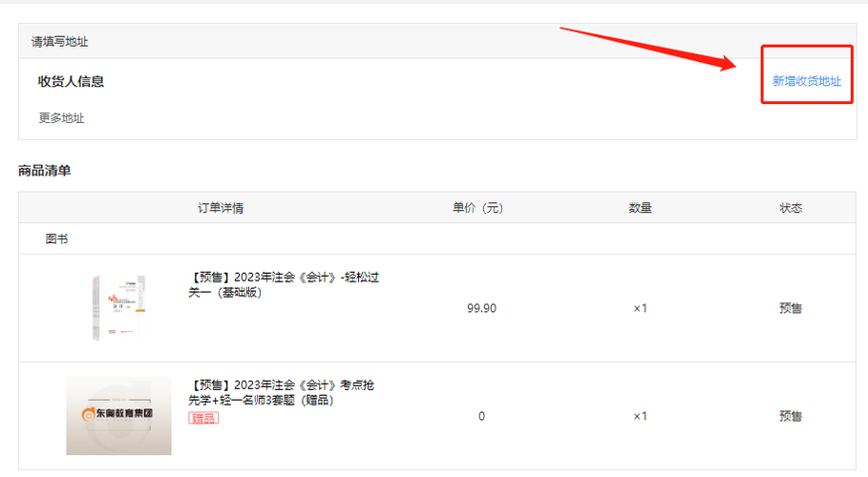Click the 99.90 unit price
The height and width of the screenshot is (477, 868).
[x=481, y=308]
